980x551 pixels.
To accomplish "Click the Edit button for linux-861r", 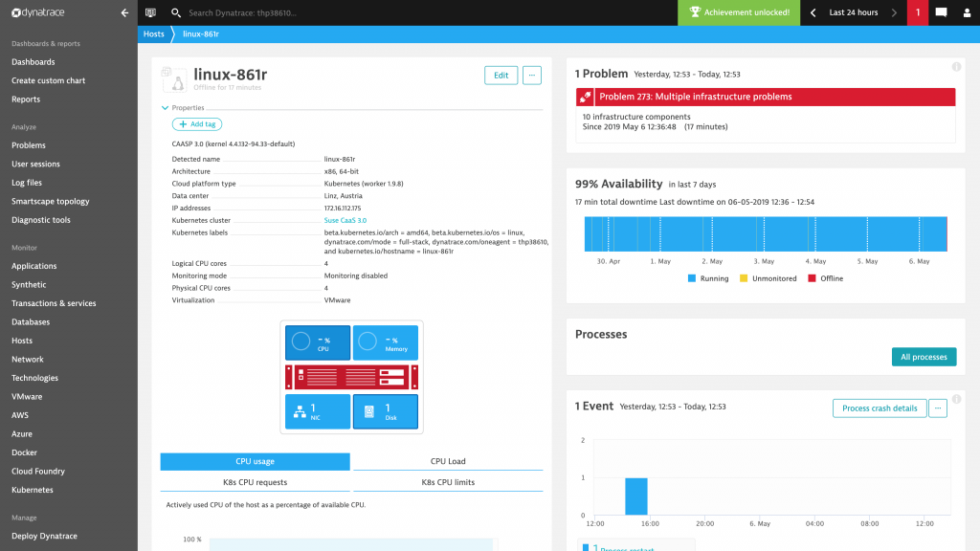I will coord(501,75).
